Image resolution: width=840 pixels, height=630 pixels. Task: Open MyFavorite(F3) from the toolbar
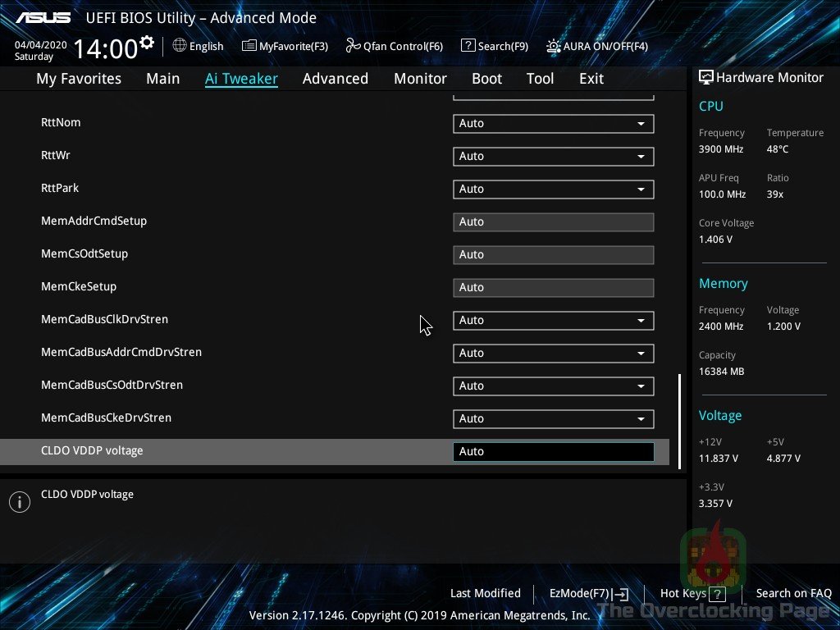tap(285, 46)
